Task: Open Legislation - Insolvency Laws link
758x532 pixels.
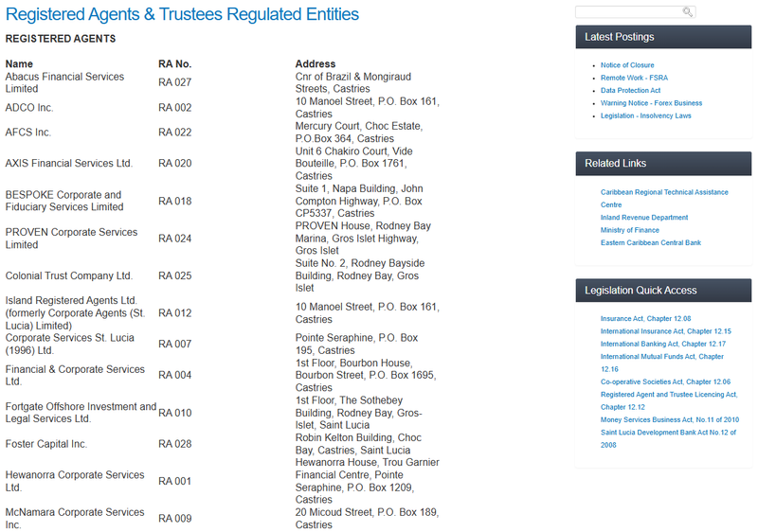Action: [645, 115]
